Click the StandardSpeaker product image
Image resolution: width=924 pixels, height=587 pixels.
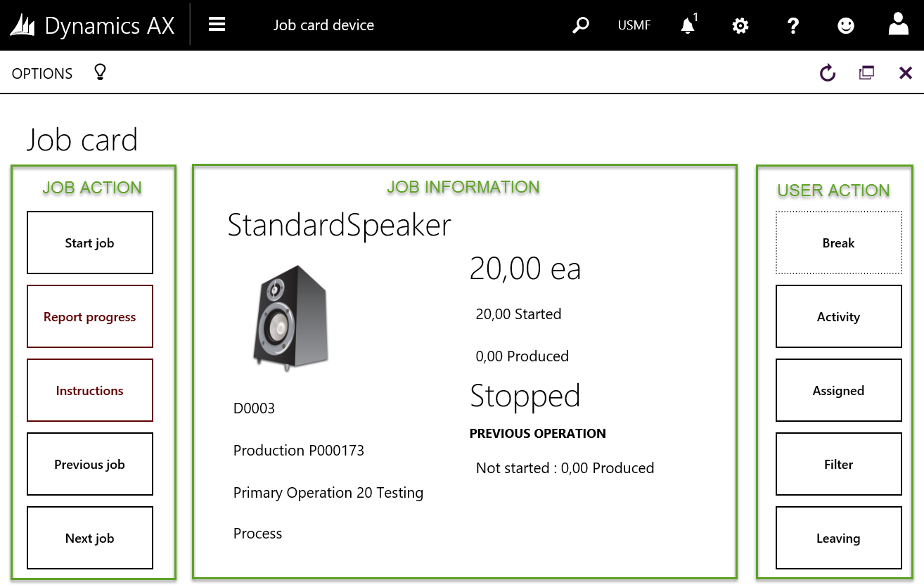tap(290, 316)
